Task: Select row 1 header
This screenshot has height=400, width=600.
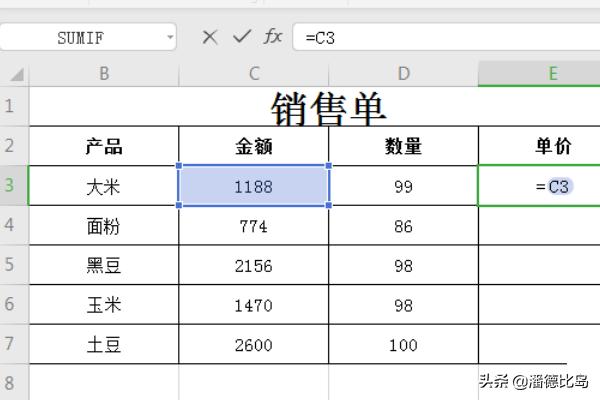Action: tap(14, 106)
